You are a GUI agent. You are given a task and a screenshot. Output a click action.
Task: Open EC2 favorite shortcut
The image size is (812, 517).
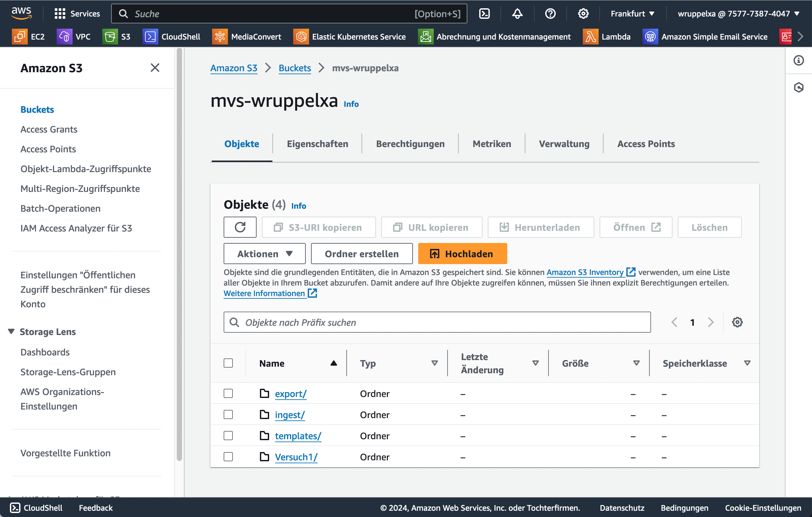(28, 36)
